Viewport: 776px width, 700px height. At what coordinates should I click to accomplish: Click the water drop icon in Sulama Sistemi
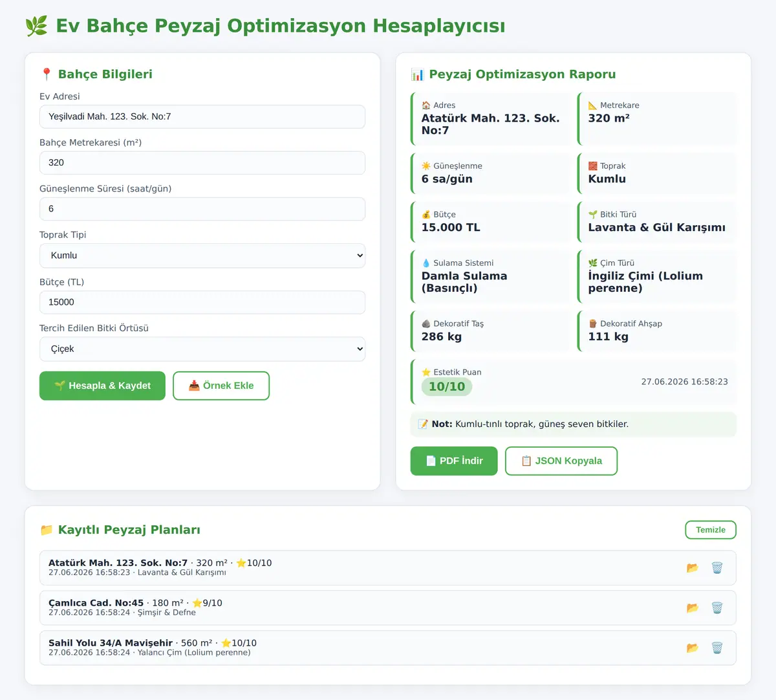[x=426, y=263]
